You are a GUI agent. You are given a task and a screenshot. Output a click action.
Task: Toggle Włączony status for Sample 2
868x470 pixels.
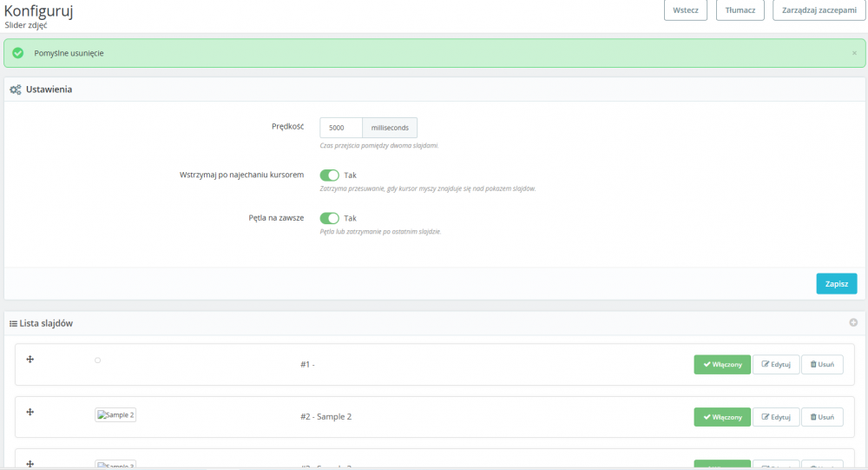(x=722, y=417)
